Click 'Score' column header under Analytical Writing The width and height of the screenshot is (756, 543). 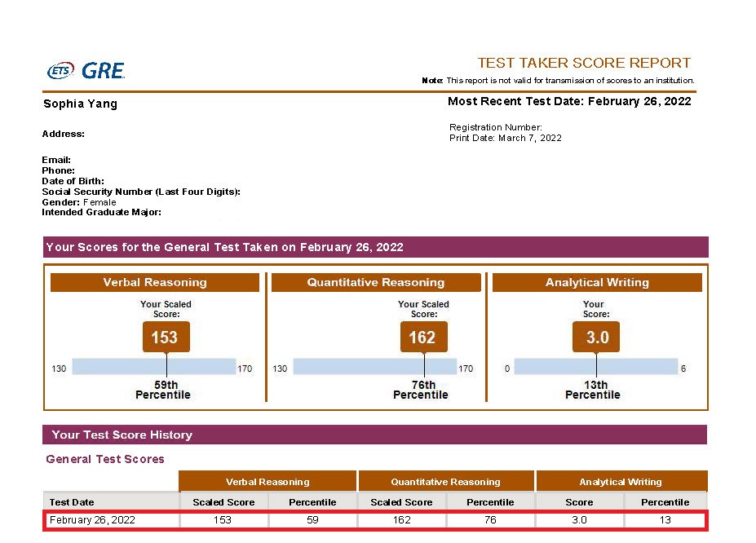579,502
